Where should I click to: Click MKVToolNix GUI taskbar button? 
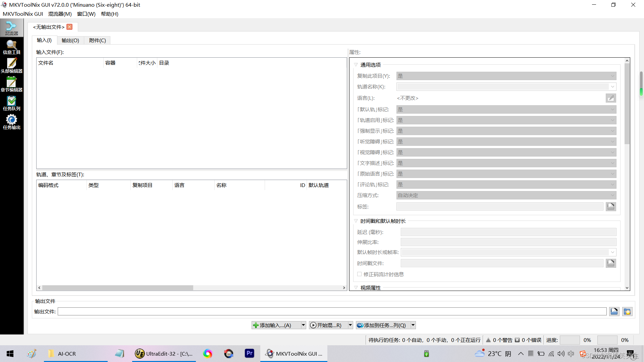click(x=293, y=354)
